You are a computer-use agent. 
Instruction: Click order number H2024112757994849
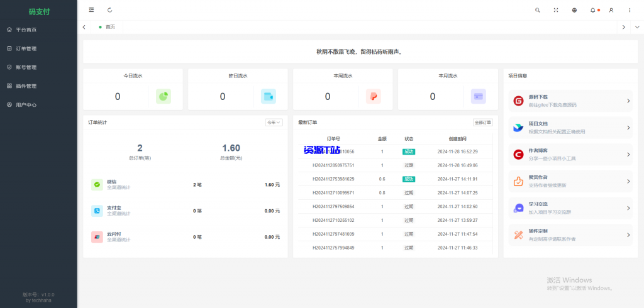point(333,248)
